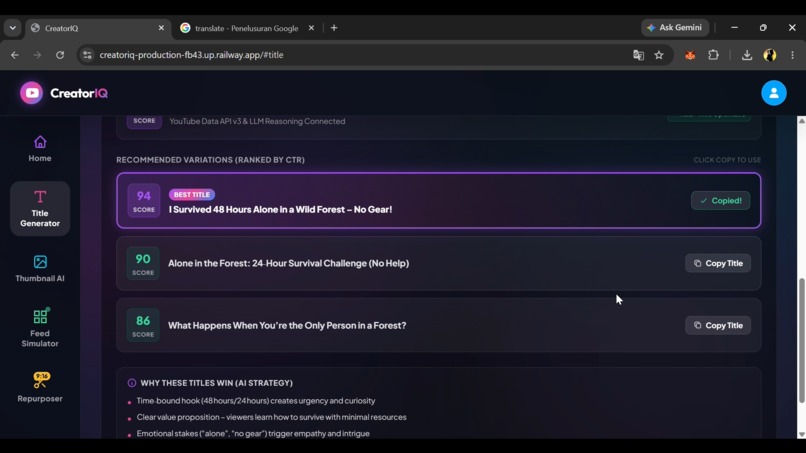Open Chrome profile avatar
The image size is (806, 453).
coord(770,55)
